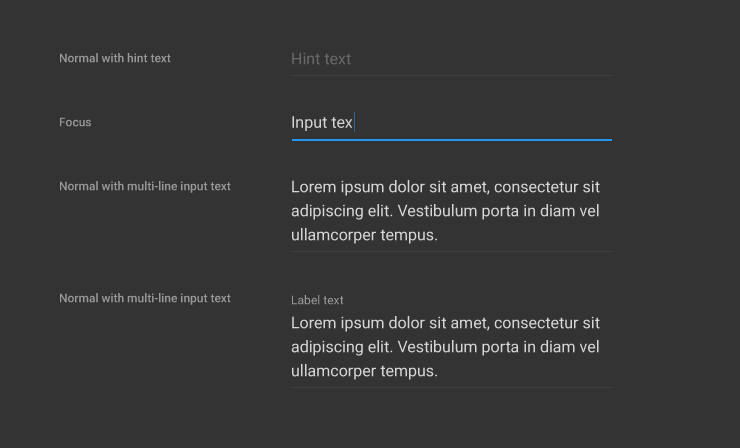740x448 pixels.
Task: Click the multi-line text area under 'Label text'
Action: (450, 347)
